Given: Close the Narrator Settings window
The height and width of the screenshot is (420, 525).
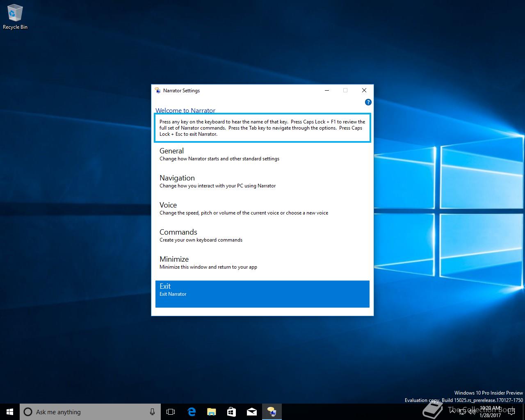Looking at the screenshot, I should pyautogui.click(x=364, y=90).
